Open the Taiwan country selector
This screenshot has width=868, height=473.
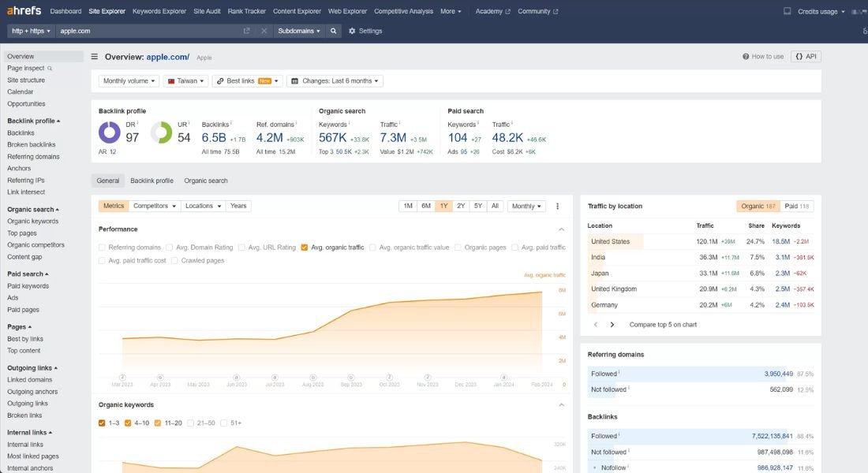[x=183, y=80]
